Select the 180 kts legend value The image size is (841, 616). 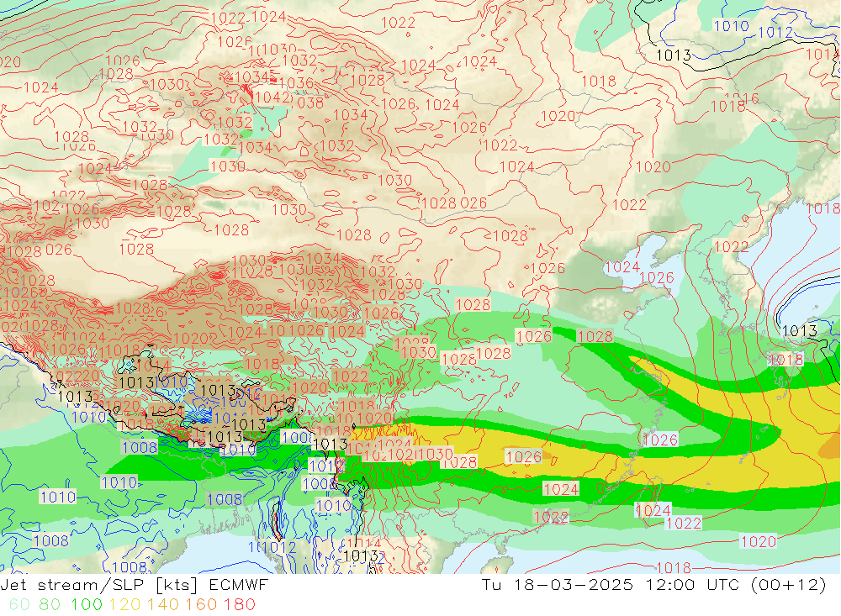(240, 605)
